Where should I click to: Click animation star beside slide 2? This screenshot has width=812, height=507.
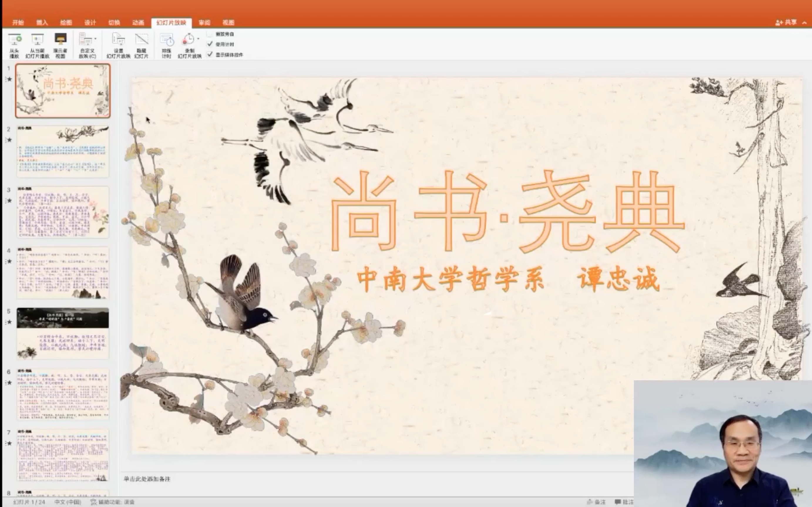[x=9, y=140]
